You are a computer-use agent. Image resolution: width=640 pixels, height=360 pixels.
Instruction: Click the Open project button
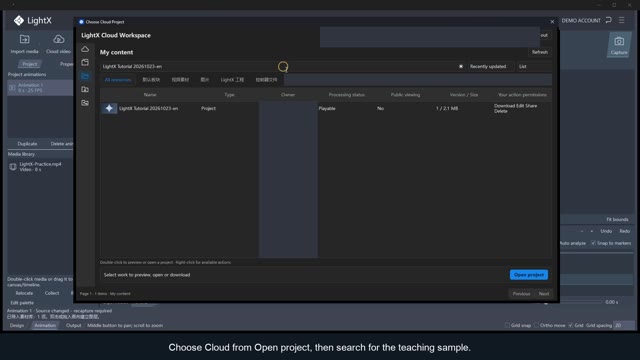(x=529, y=275)
